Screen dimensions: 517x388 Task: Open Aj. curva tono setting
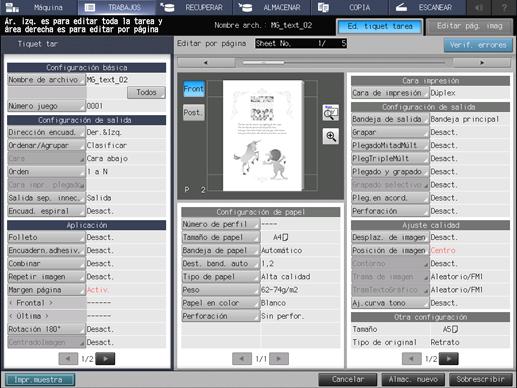coord(390,303)
